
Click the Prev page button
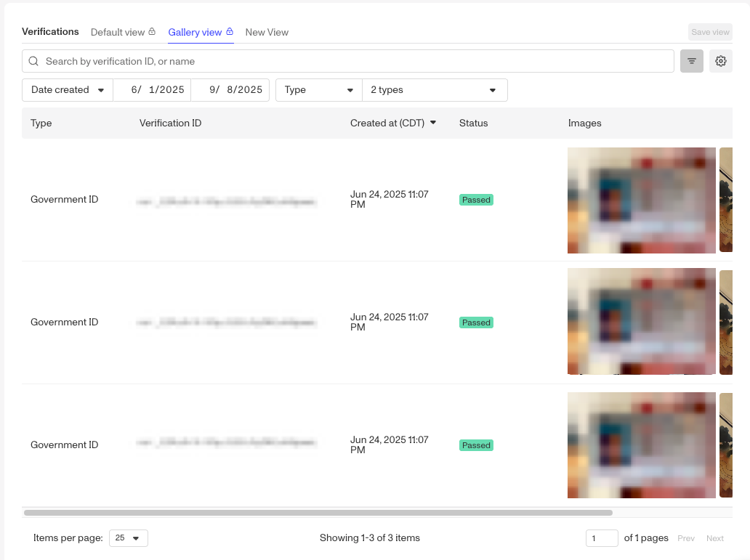(x=686, y=538)
